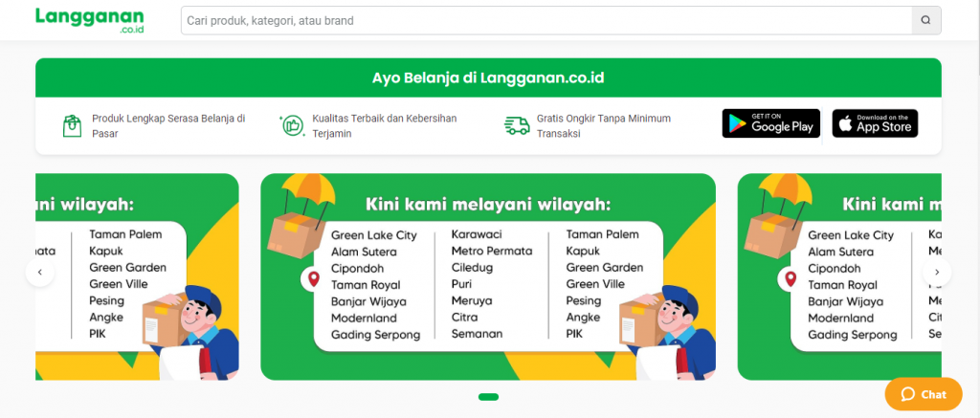The width and height of the screenshot is (980, 418).
Task: Click the search magnifier icon
Action: (925, 21)
